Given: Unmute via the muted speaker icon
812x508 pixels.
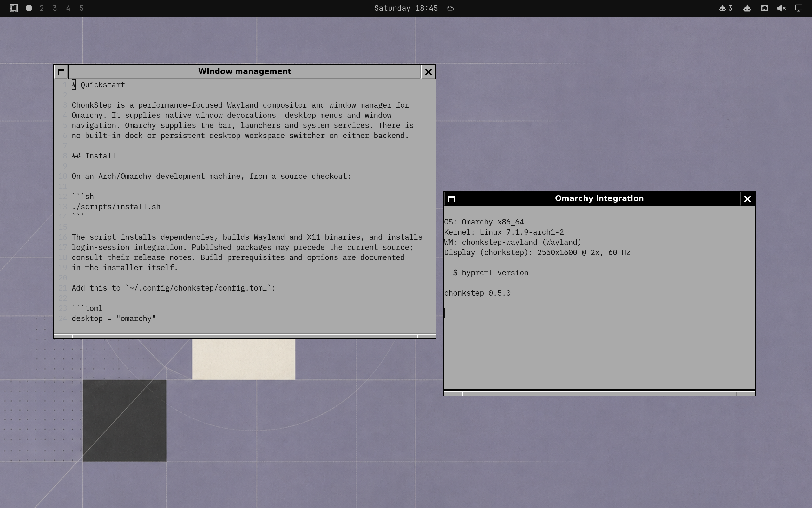Looking at the screenshot, I should [782, 8].
